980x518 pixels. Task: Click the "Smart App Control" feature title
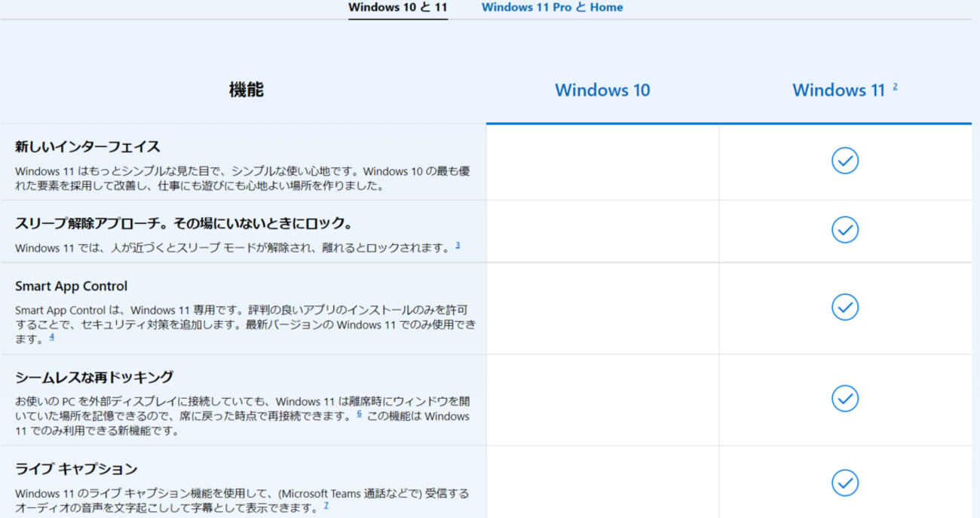pyautogui.click(x=71, y=287)
